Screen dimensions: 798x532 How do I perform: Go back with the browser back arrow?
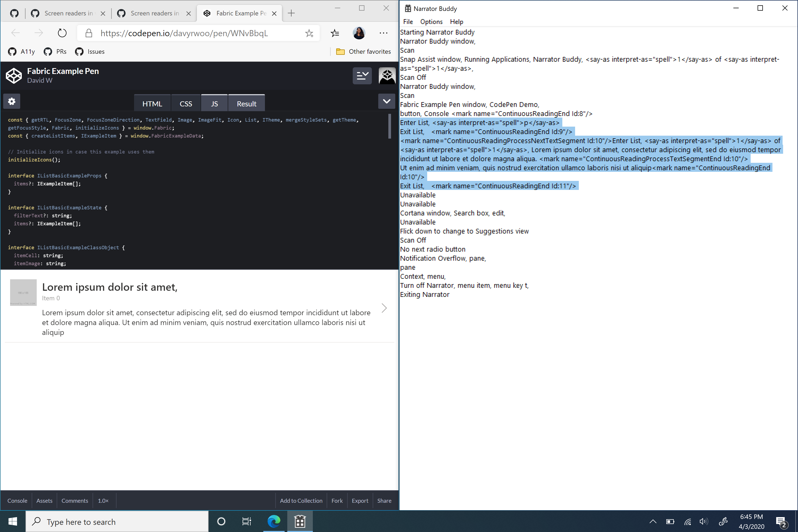15,33
